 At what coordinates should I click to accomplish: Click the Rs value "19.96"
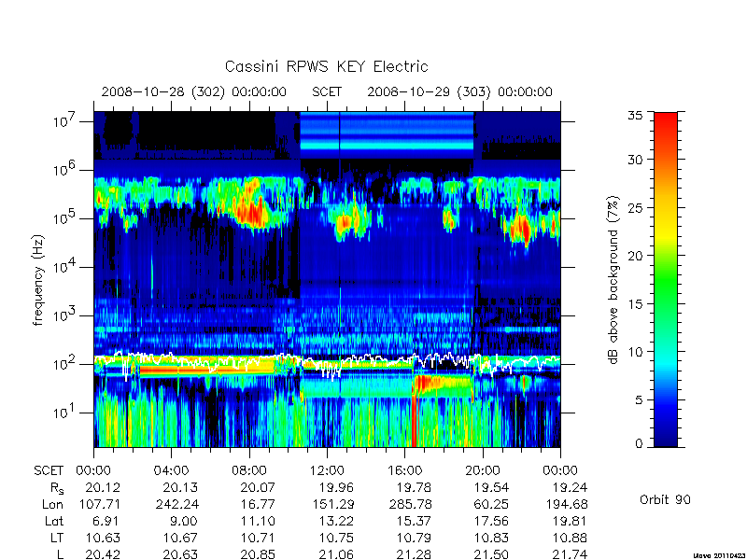click(x=336, y=487)
